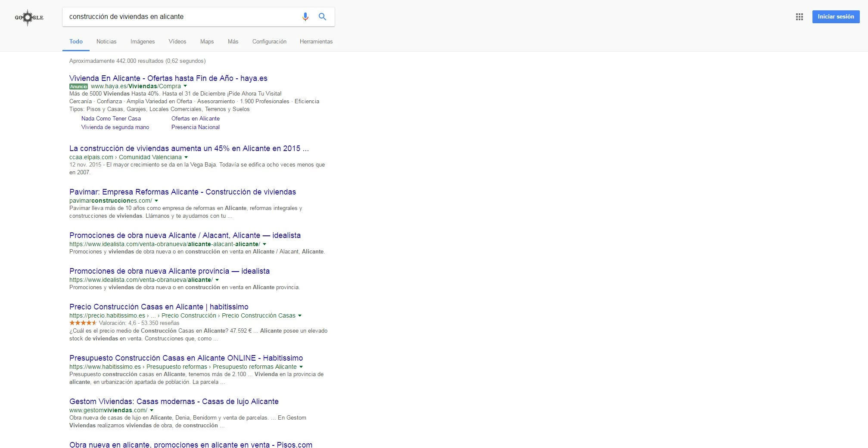The image size is (868, 448).
Task: Expand the arrow next to ccaa.elpais.com URL
Action: pos(186,157)
